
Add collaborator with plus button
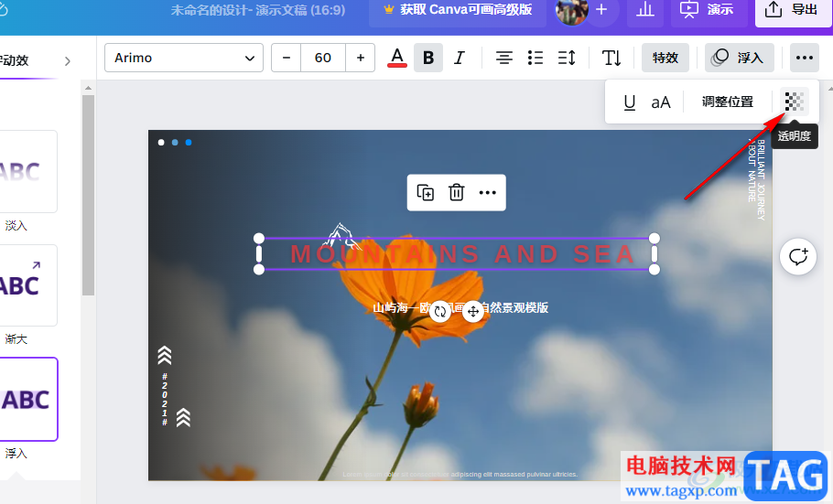pos(602,9)
